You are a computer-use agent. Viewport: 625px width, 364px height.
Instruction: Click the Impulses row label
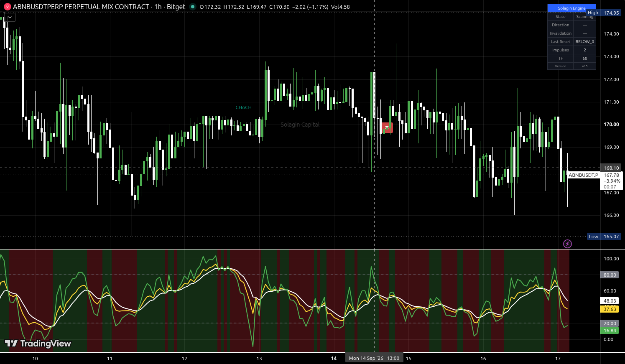point(560,50)
